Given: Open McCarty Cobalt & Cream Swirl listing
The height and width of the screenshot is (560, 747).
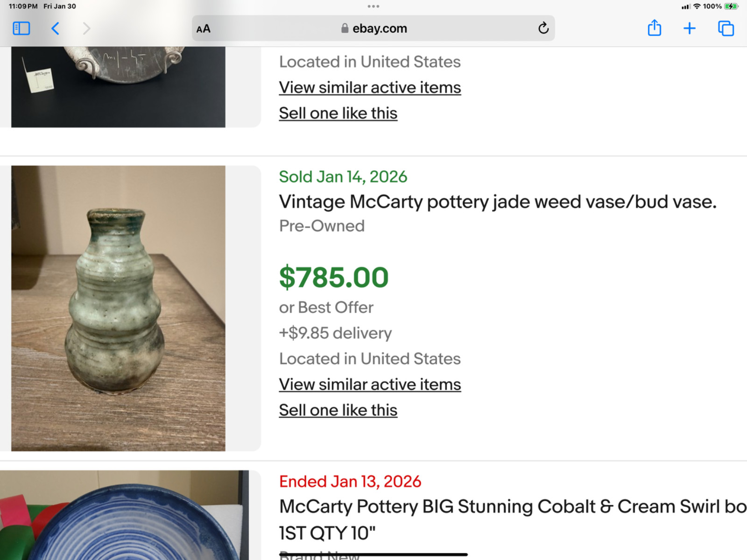Looking at the screenshot, I should 512,507.
